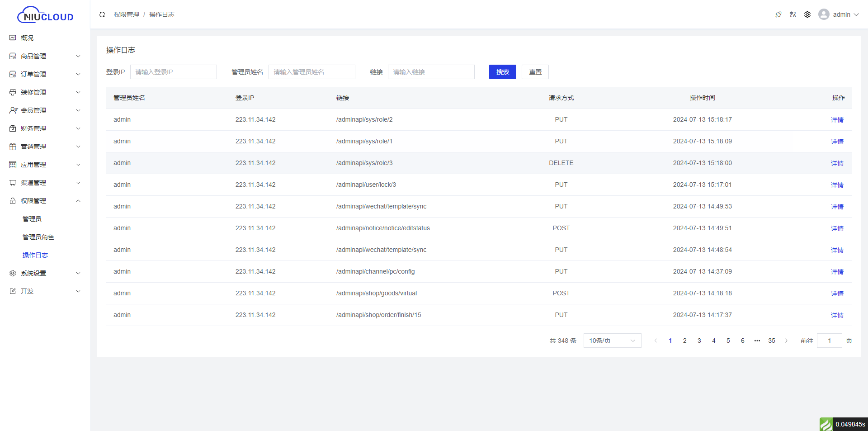
Task: Click the NIUCLOUD logo
Action: [x=45, y=15]
